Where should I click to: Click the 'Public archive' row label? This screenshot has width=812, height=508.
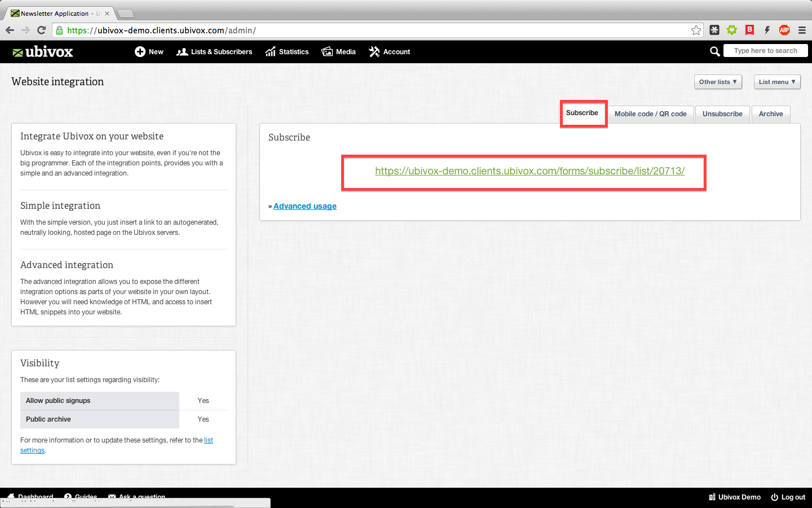click(48, 419)
